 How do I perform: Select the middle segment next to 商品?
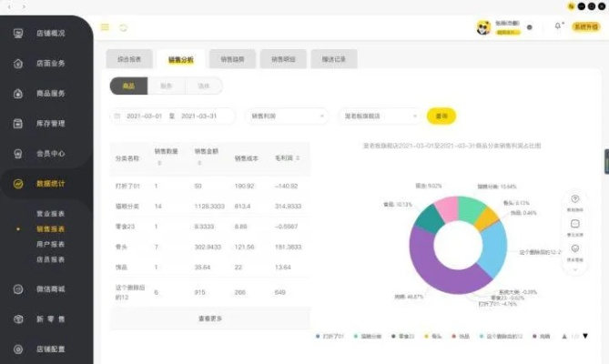coord(167,86)
